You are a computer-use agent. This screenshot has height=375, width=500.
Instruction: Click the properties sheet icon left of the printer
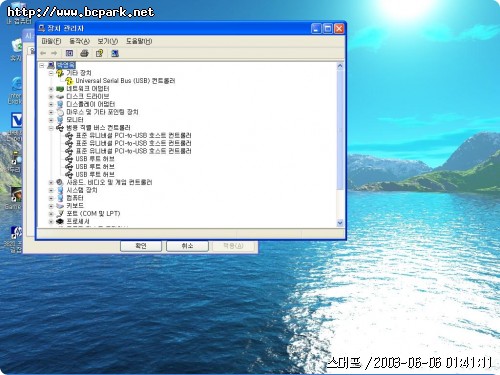(69, 53)
